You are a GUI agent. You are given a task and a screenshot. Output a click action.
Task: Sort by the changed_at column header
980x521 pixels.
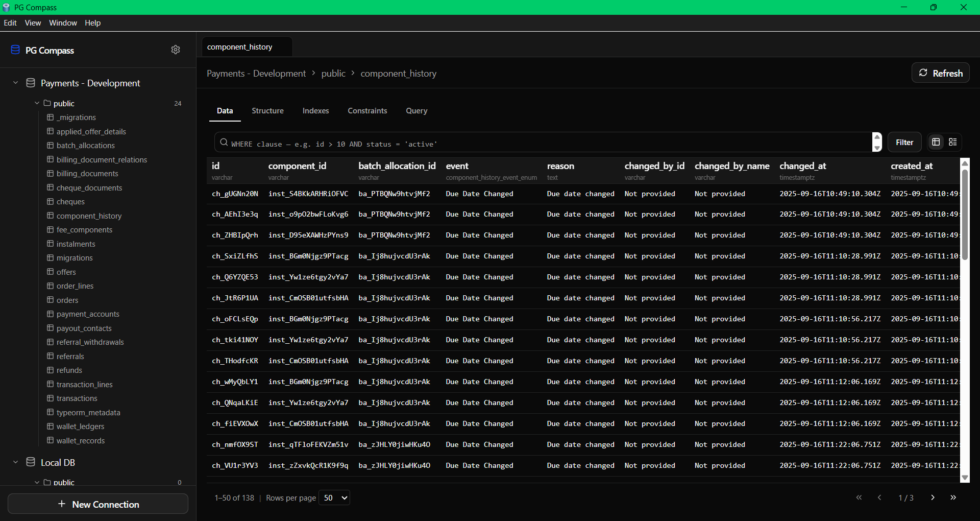(x=802, y=166)
